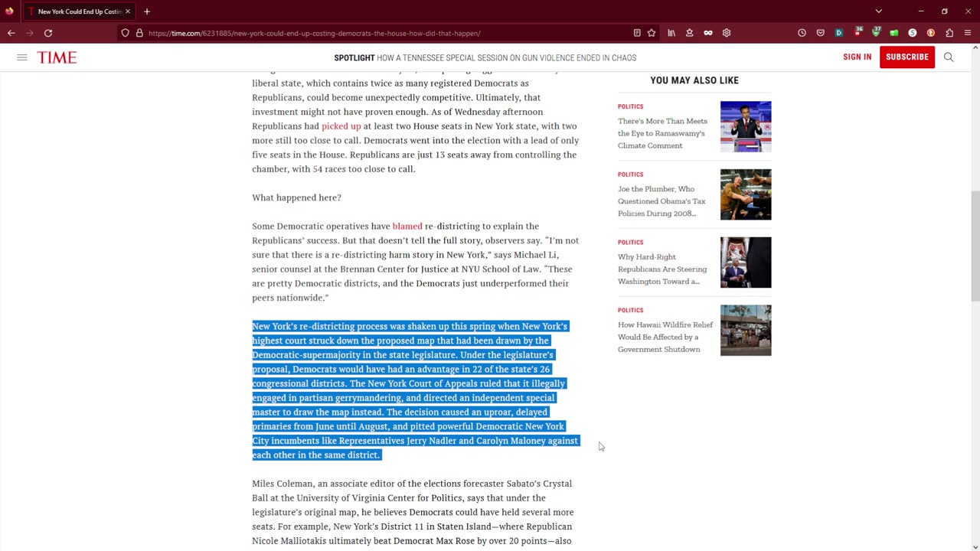Image resolution: width=980 pixels, height=551 pixels.
Task: Click the SUBSCRIBE button
Action: [x=907, y=57]
